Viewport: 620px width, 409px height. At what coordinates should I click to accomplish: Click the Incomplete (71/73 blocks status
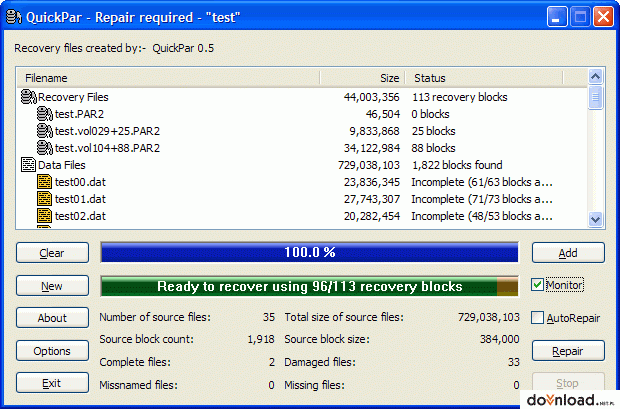pyautogui.click(x=482, y=199)
